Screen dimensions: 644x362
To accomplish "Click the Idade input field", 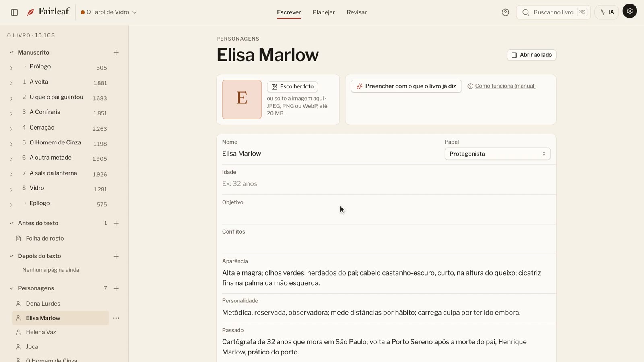I will [386, 184].
